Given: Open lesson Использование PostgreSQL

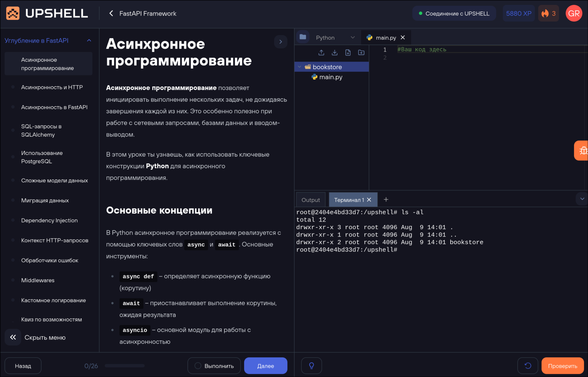Looking at the screenshot, I should (42, 157).
